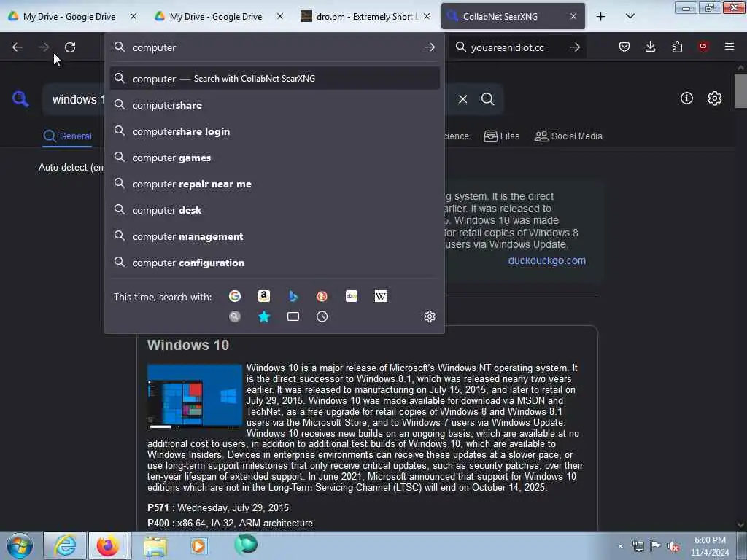The height and width of the screenshot is (560, 747).
Task: Search this time with Google
Action: pyautogui.click(x=235, y=296)
